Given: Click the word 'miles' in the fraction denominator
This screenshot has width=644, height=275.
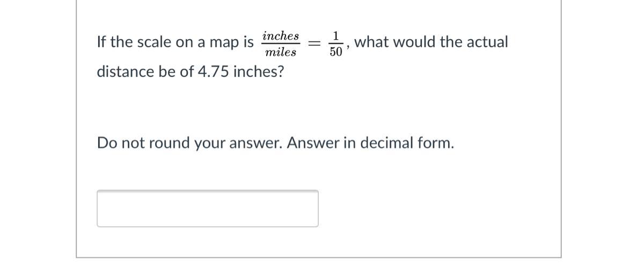Looking at the screenshot, I should [x=281, y=52].
